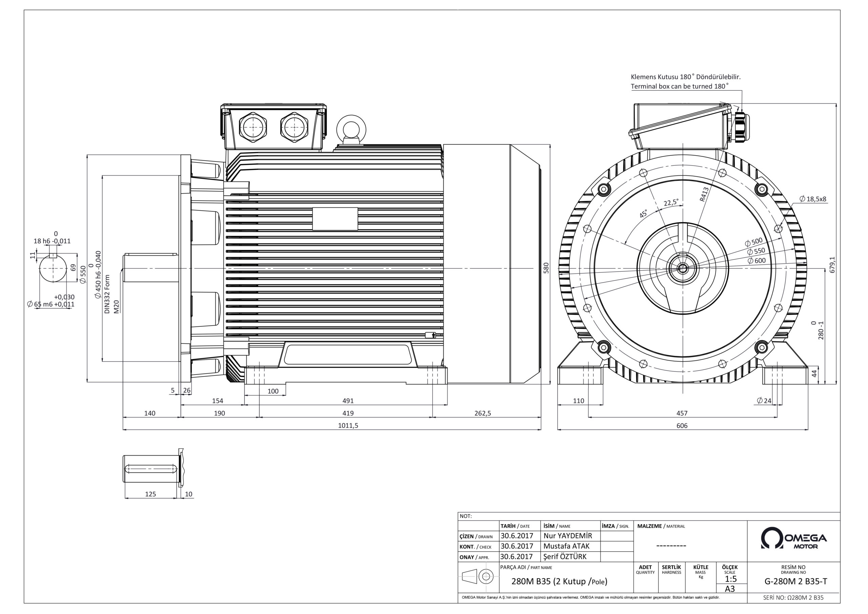Click the scale value 1:5
The width and height of the screenshot is (868, 614).
click(x=730, y=579)
